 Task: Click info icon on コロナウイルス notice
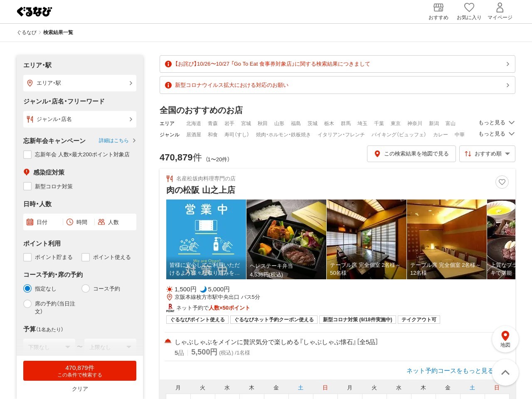168,85
